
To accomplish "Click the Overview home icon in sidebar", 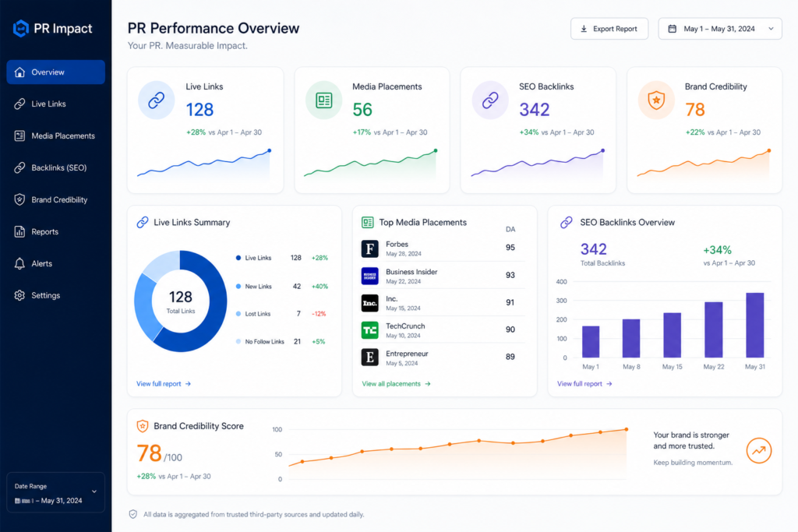I will (19, 72).
